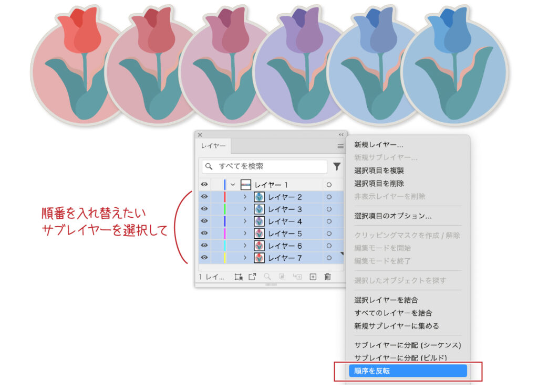This screenshot has width=538, height=392.
Task: Choose 順序を反転 from the menu
Action: click(x=408, y=371)
